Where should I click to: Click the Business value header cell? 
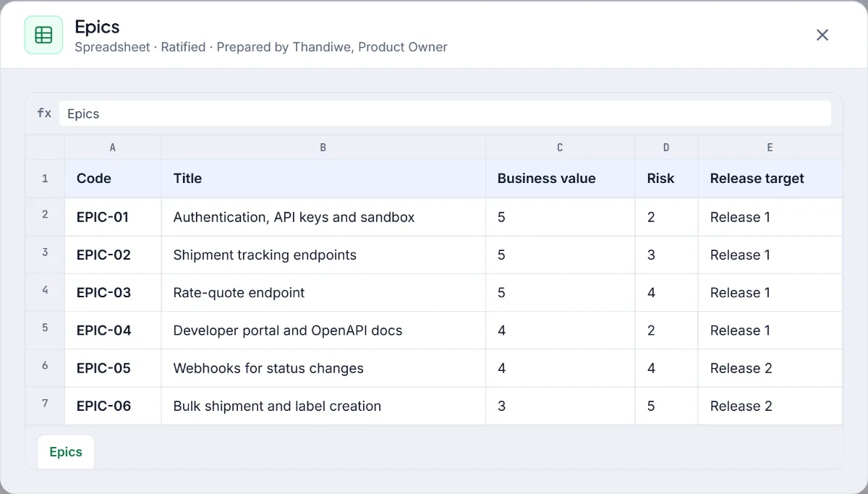[x=560, y=179]
